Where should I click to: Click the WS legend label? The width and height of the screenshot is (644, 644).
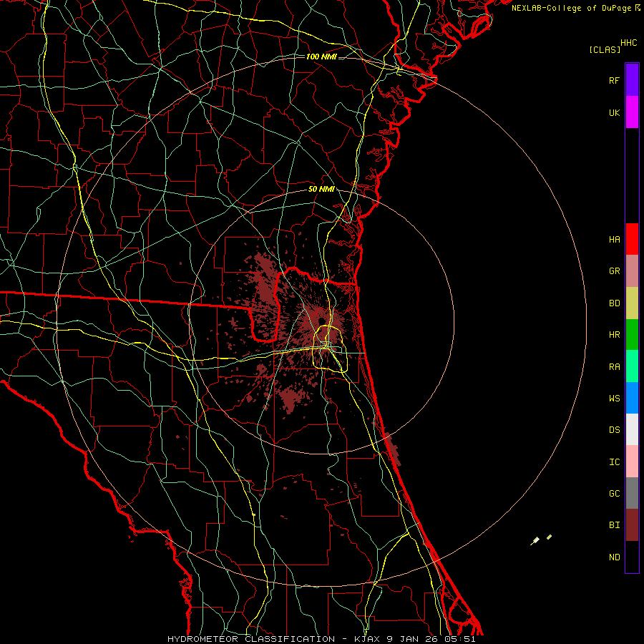614,398
